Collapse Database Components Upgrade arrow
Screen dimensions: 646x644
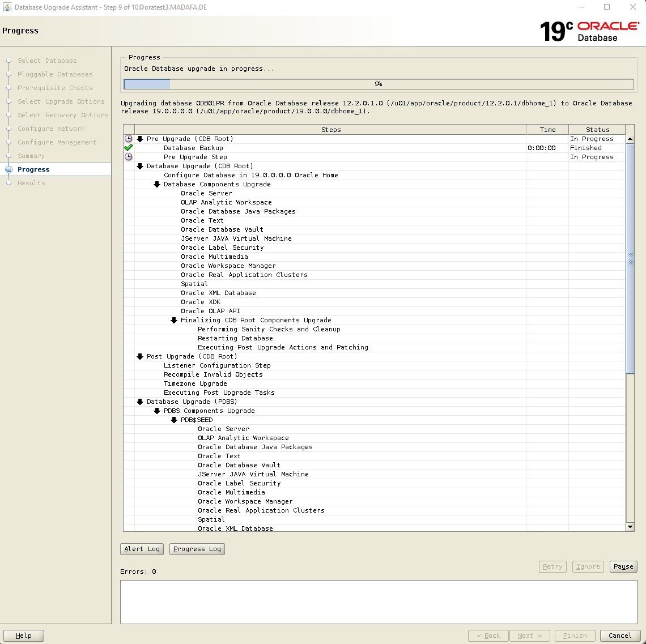157,185
